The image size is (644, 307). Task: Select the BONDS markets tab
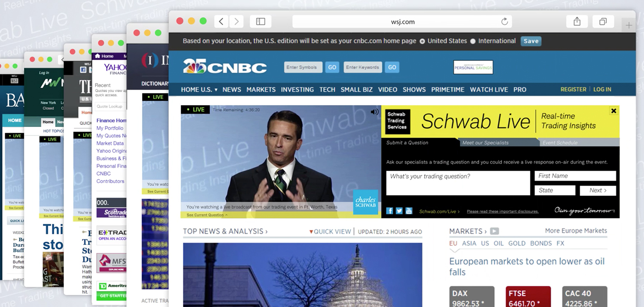click(541, 243)
